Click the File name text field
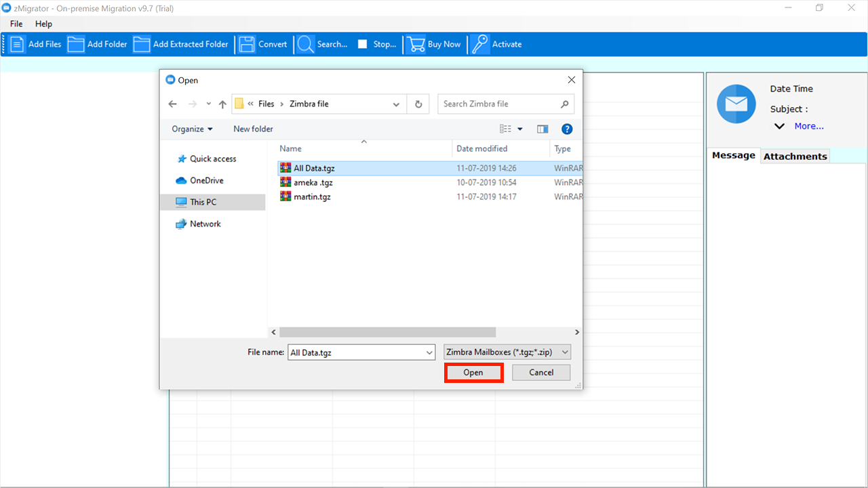 point(356,352)
